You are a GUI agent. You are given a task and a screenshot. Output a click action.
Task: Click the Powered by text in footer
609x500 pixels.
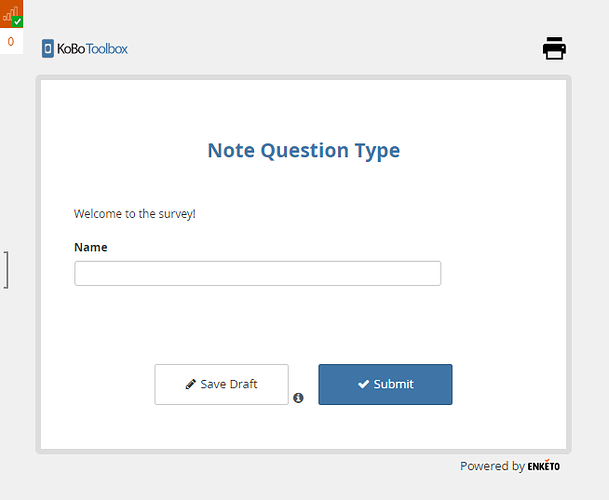[492, 466]
